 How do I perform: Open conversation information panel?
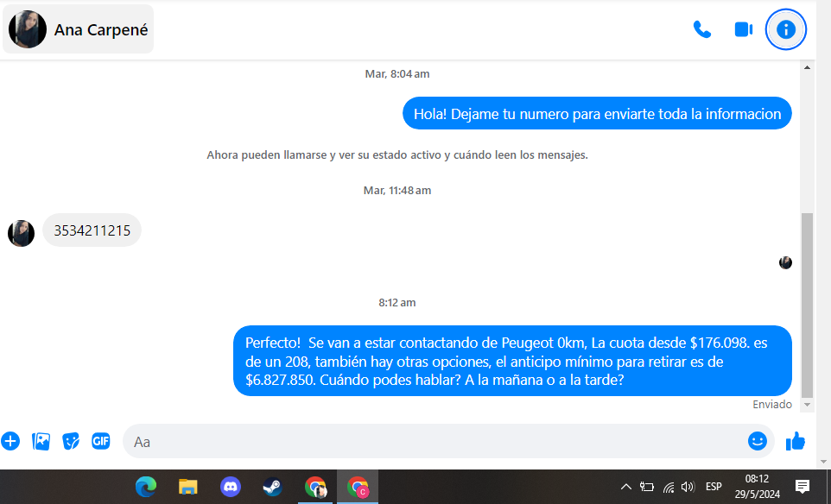point(785,29)
